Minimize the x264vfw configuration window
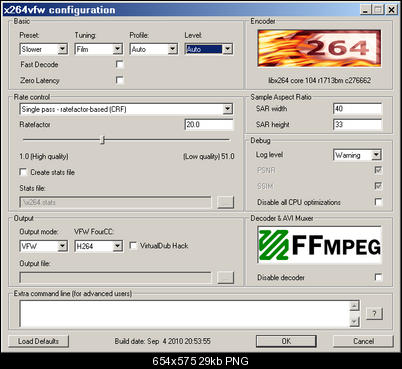Screen dimensions: 402x369 tap(366, 10)
